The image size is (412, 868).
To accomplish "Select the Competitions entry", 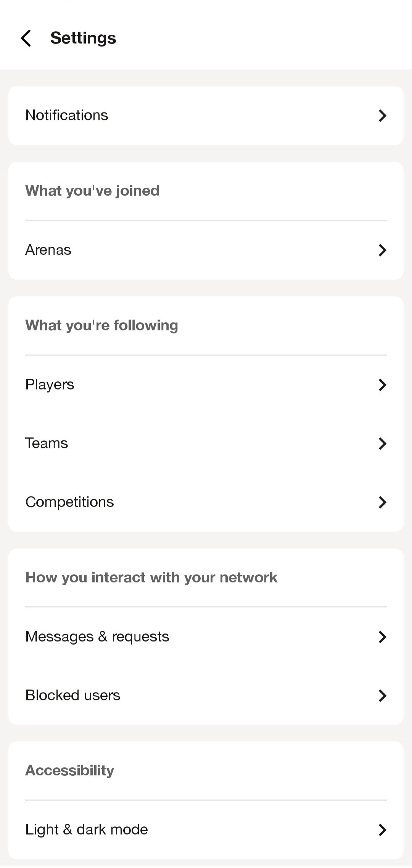I will click(70, 502).
